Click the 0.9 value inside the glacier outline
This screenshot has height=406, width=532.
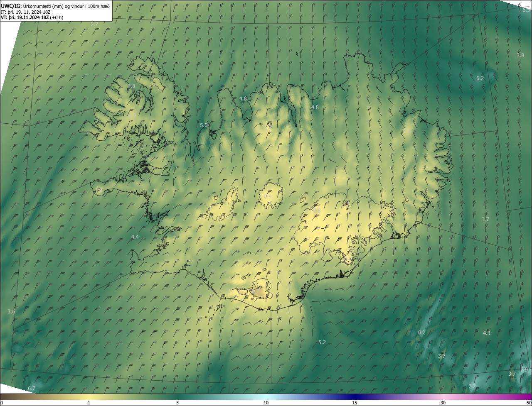pos(268,196)
